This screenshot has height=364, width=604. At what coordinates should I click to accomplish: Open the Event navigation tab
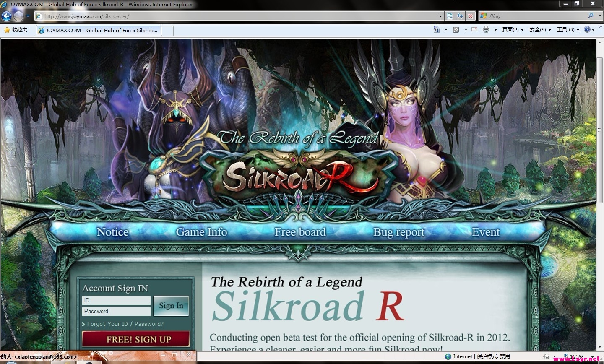pos(486,232)
